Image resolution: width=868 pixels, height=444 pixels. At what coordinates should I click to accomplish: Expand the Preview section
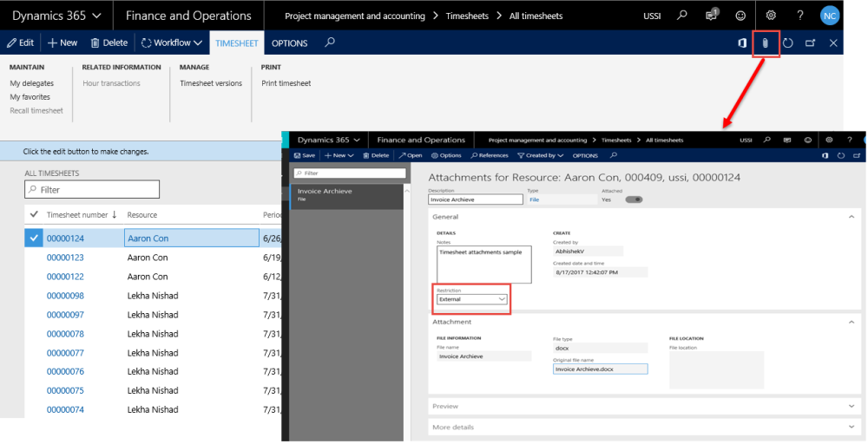[x=851, y=406]
